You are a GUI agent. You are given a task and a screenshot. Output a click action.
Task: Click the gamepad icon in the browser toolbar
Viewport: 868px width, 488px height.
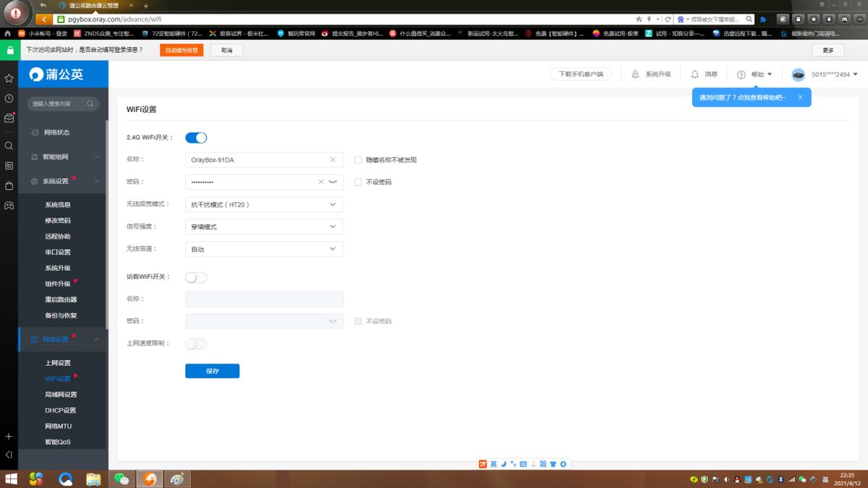(844, 20)
